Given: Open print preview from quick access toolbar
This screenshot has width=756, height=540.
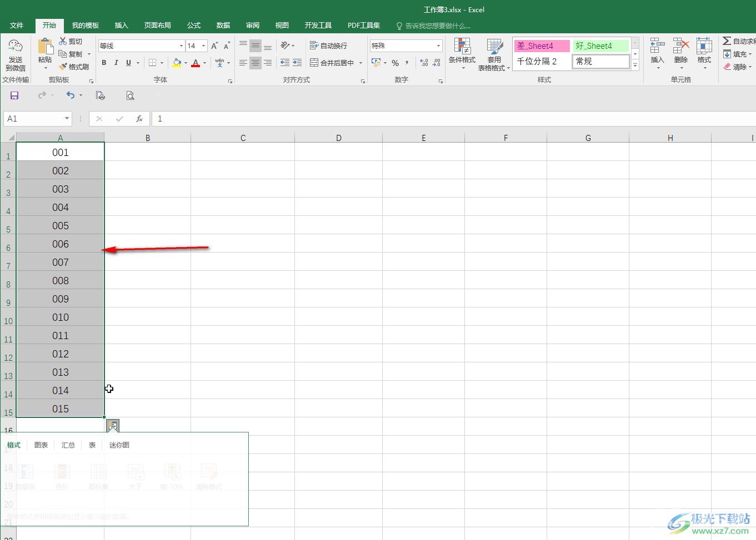Looking at the screenshot, I should click(x=130, y=95).
